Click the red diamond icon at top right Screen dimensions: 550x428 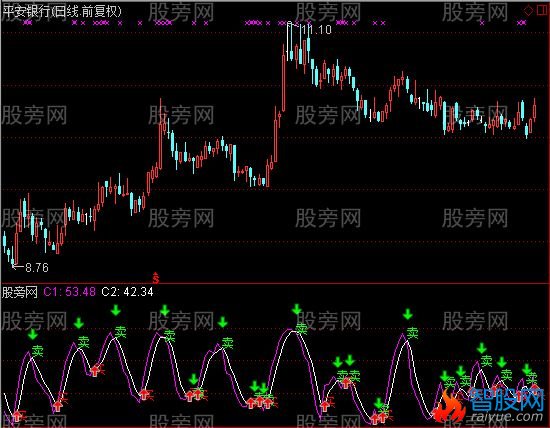(x=528, y=11)
